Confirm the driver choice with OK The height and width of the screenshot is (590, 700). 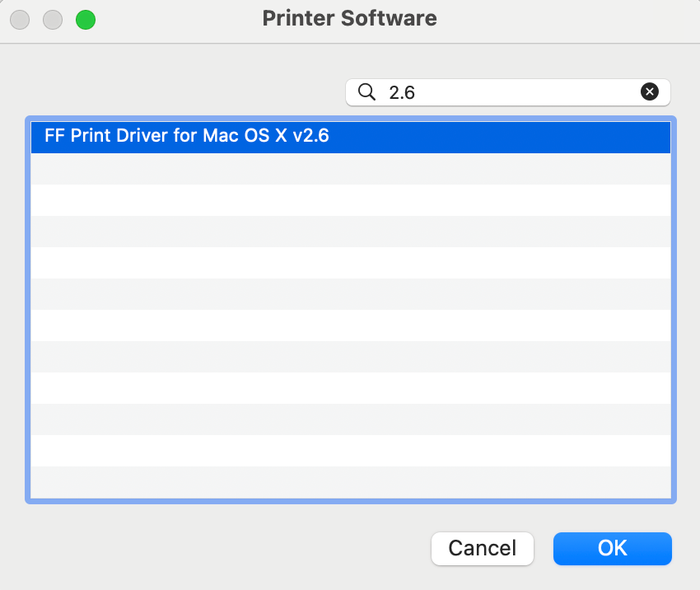(x=612, y=549)
